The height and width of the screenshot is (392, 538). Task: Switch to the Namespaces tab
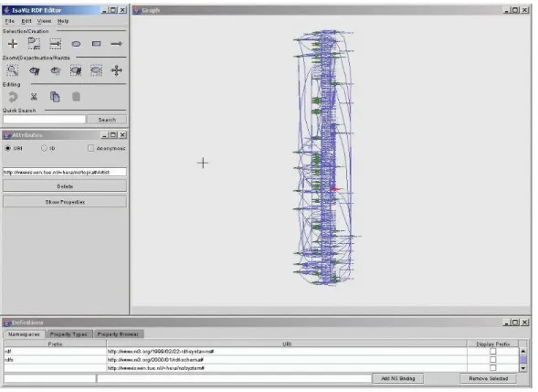(24, 334)
